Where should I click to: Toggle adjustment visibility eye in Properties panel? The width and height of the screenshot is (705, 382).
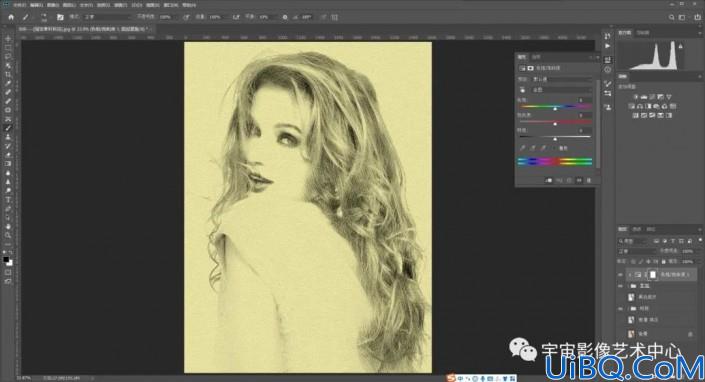579,180
